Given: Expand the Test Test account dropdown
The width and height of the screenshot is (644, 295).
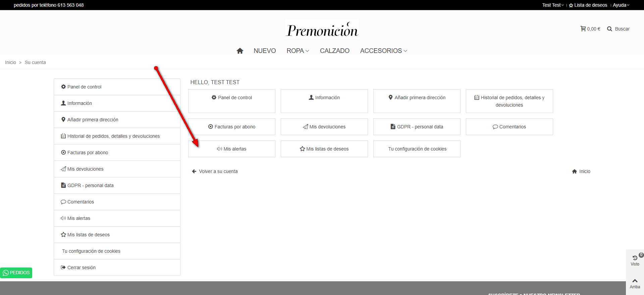Looking at the screenshot, I should (553, 5).
